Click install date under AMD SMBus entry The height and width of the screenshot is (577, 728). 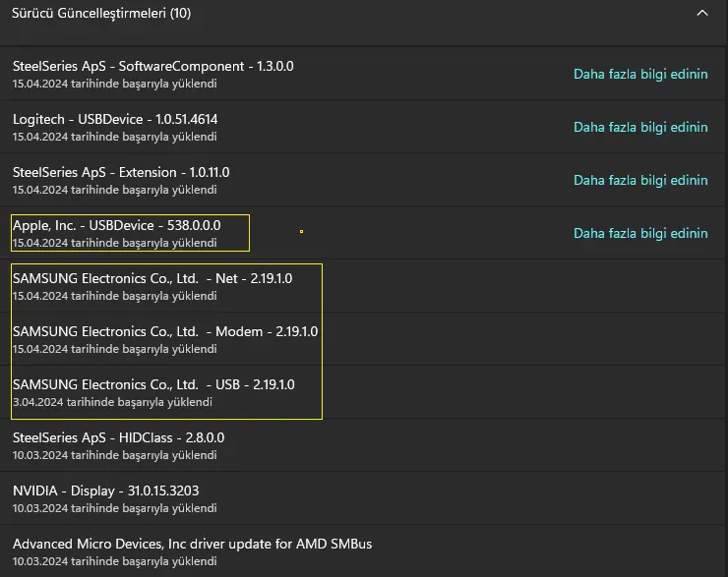pos(115,561)
